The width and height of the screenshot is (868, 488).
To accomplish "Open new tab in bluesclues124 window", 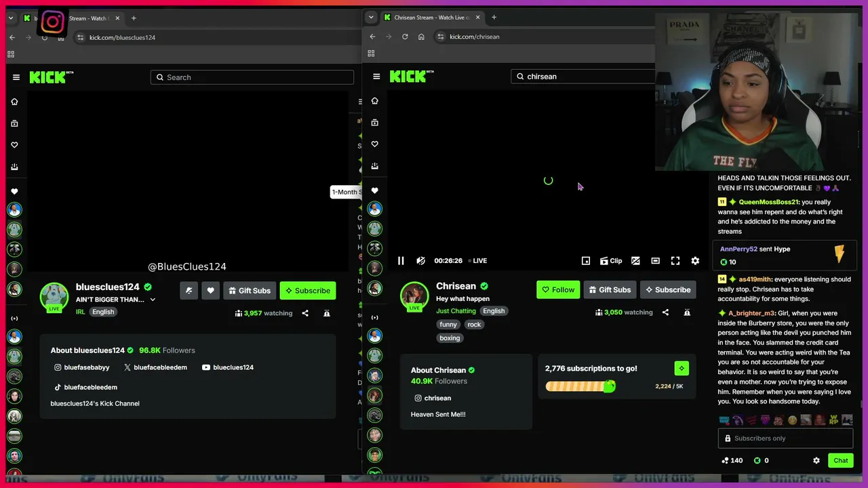I will [134, 18].
